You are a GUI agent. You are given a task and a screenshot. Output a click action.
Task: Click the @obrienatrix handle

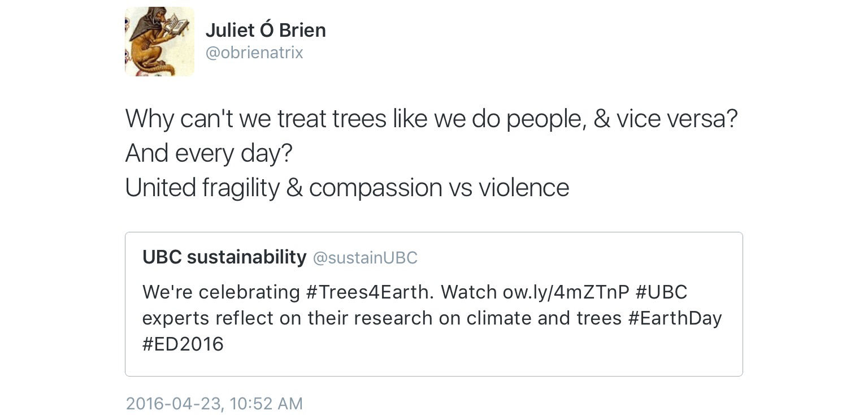coord(254,53)
